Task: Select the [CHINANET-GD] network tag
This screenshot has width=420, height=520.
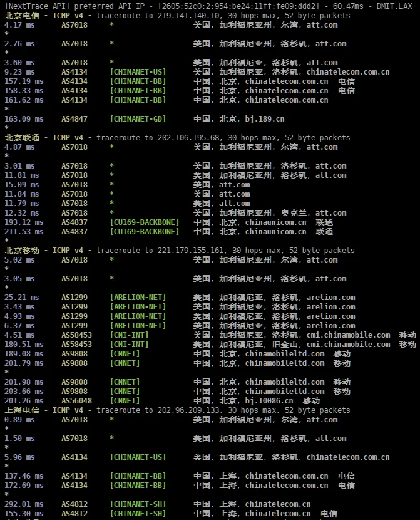Action: (x=138, y=119)
